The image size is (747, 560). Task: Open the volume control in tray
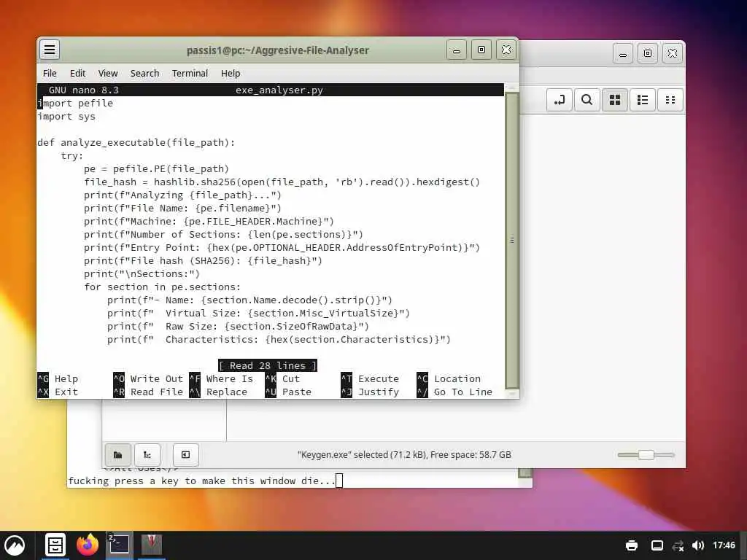tap(698, 545)
